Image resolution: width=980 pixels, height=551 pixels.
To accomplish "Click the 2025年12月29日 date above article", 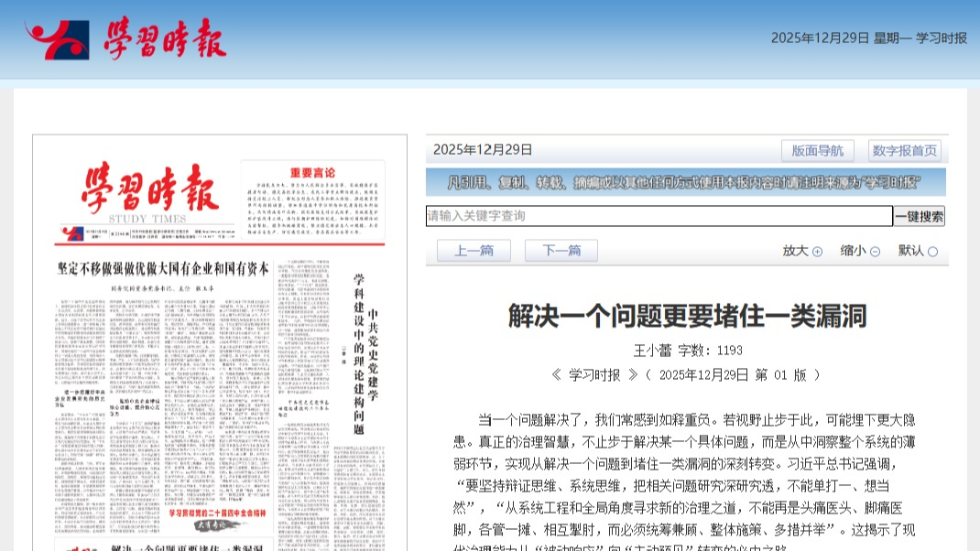I will (x=483, y=150).
